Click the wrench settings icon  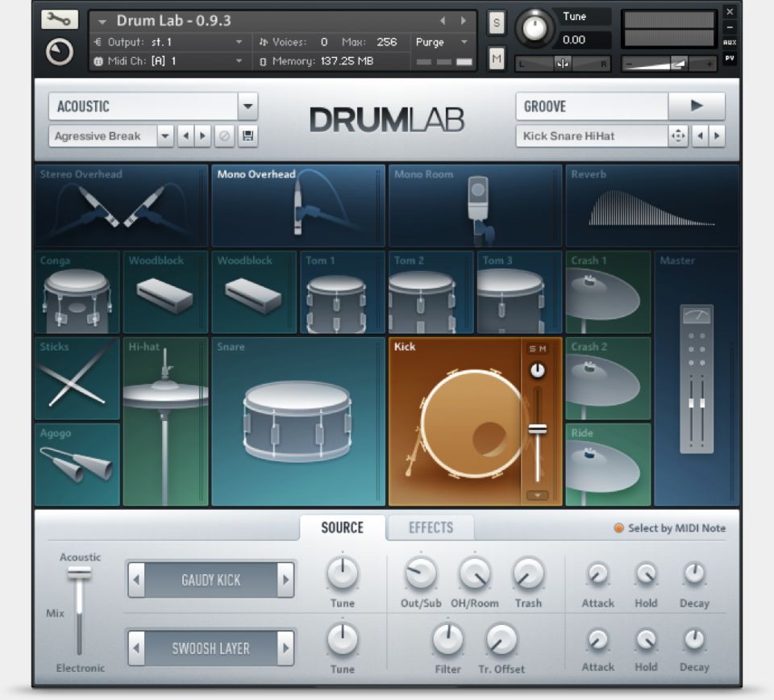60,19
